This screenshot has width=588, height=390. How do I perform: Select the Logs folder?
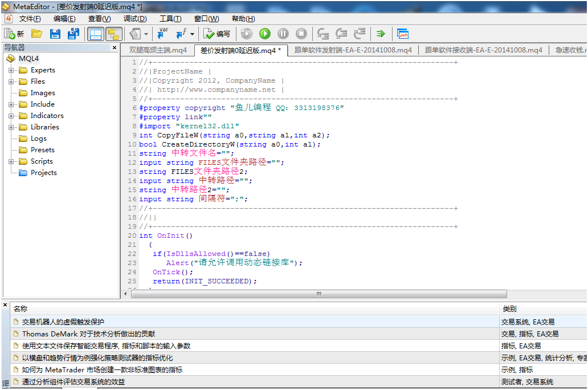click(39, 139)
